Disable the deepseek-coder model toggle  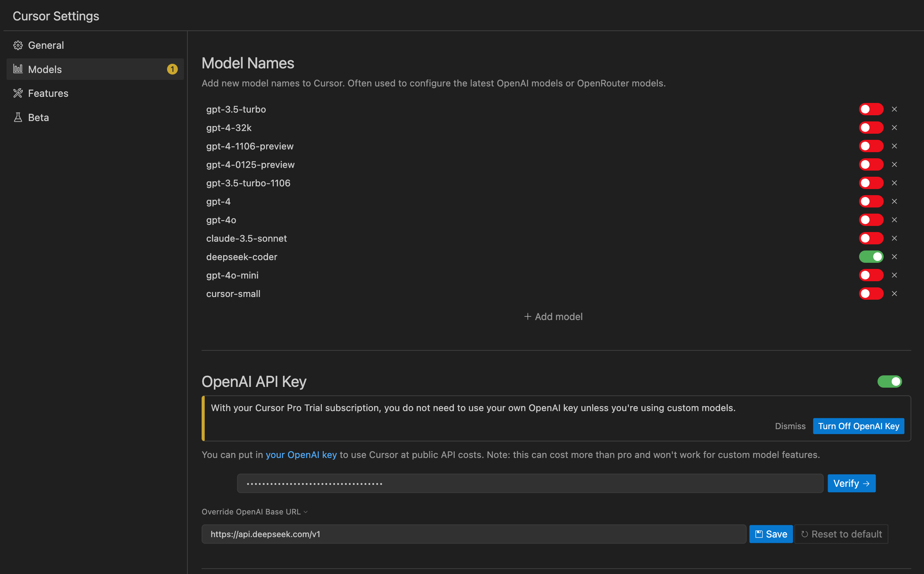(871, 257)
